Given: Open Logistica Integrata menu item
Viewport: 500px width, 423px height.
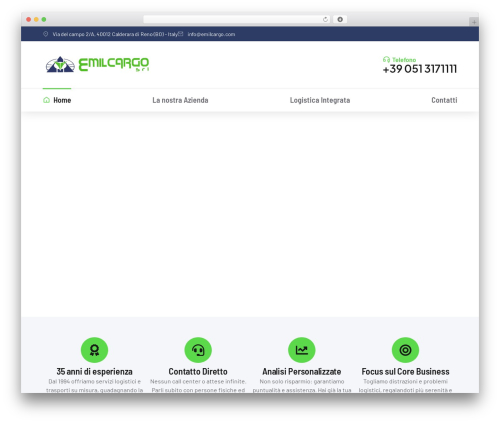Looking at the screenshot, I should click(x=320, y=100).
